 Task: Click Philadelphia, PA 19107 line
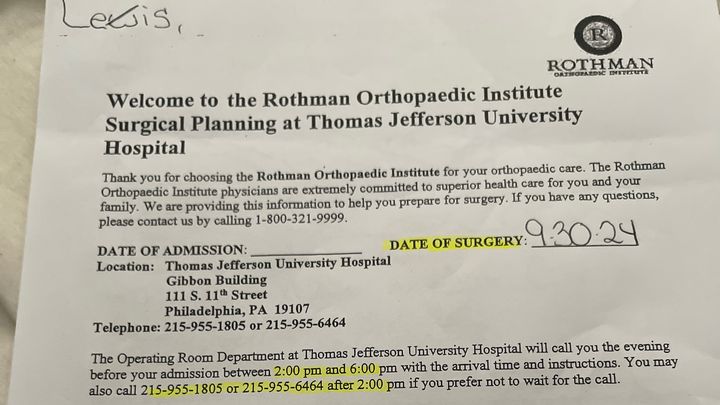237,310
